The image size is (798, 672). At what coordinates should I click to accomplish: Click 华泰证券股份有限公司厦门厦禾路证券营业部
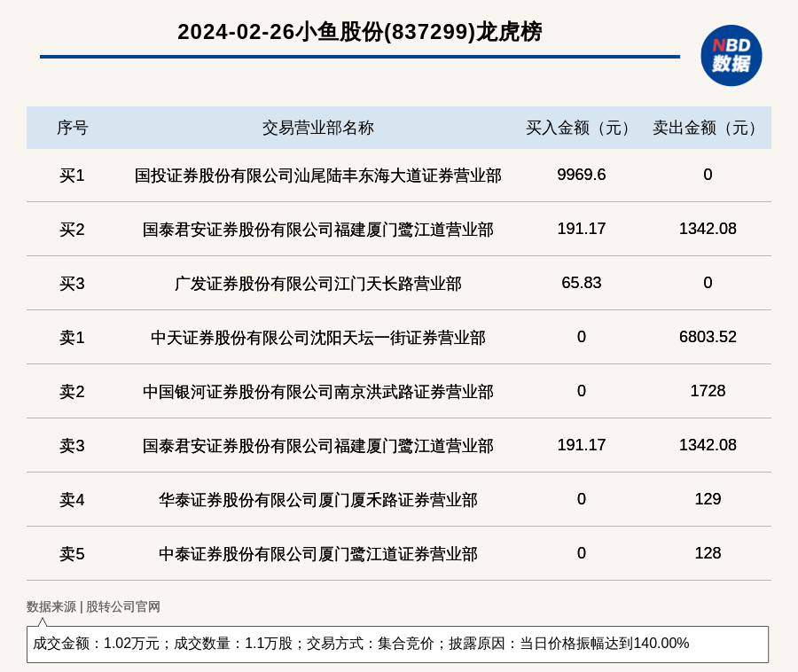point(318,499)
